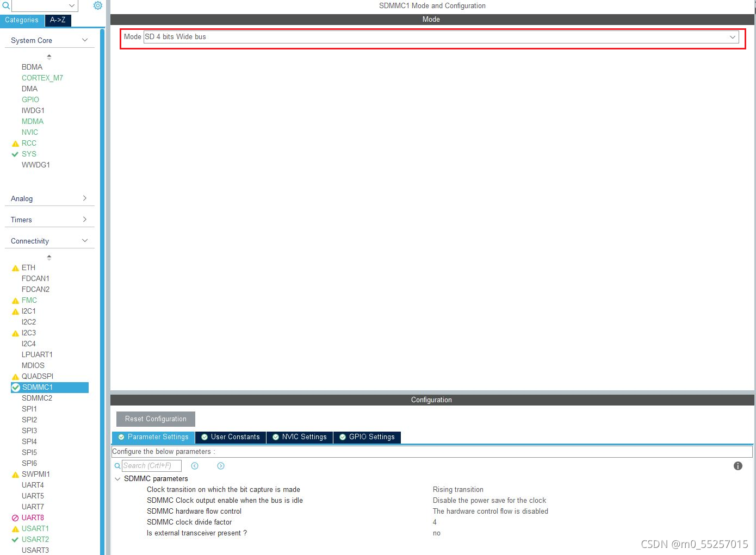Click the System Core list scroll-up arrow
Viewport: 756px width, 555px height.
49,56
